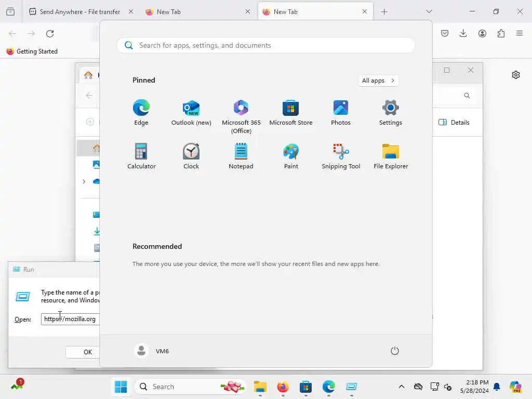Open the Firefox list all tabs dropdown
This screenshot has height=399, width=532.
(429, 12)
